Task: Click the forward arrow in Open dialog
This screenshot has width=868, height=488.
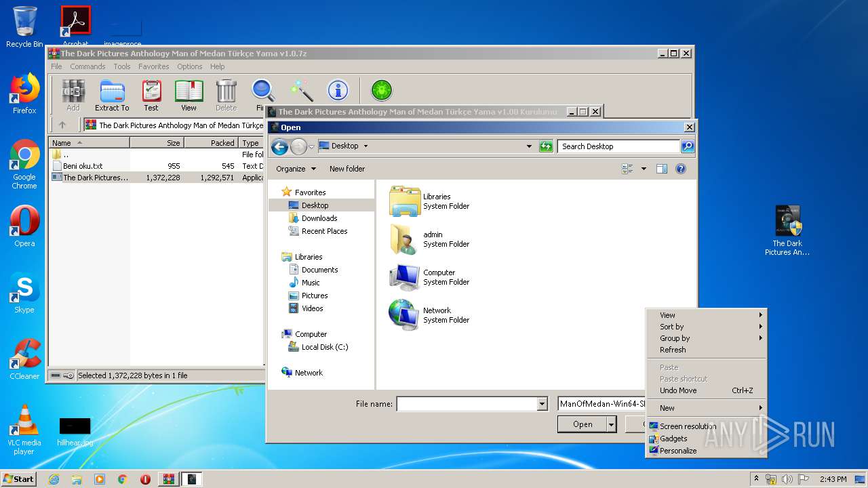Action: (298, 146)
